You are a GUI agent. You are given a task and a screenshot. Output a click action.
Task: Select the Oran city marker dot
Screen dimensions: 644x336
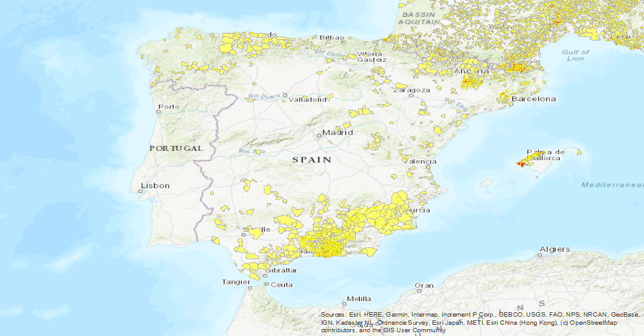tap(419, 290)
